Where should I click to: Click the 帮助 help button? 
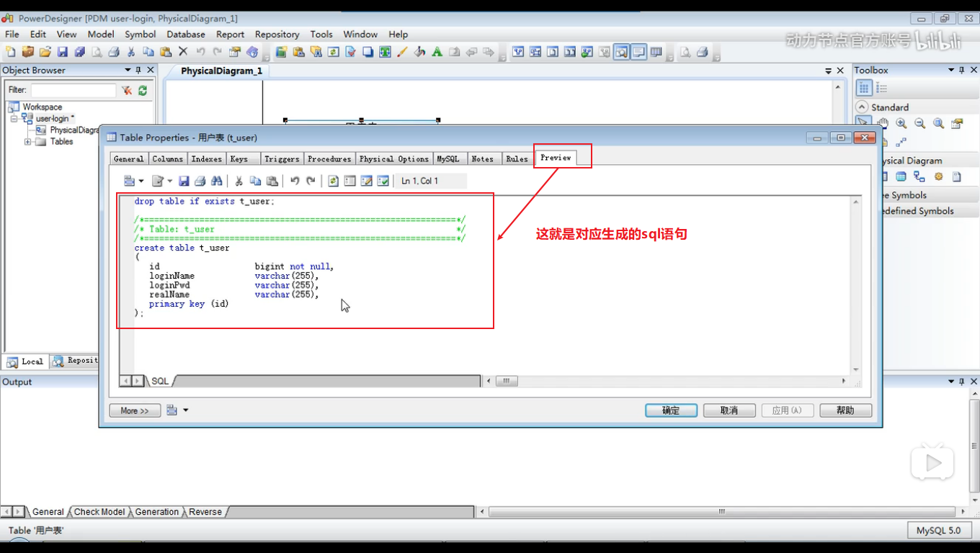[846, 410]
